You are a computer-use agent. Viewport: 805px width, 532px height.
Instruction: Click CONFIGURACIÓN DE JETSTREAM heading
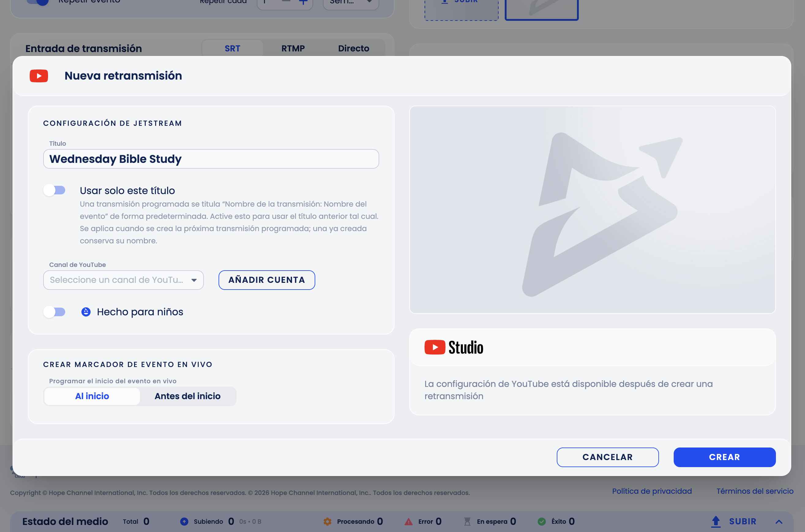(113, 123)
